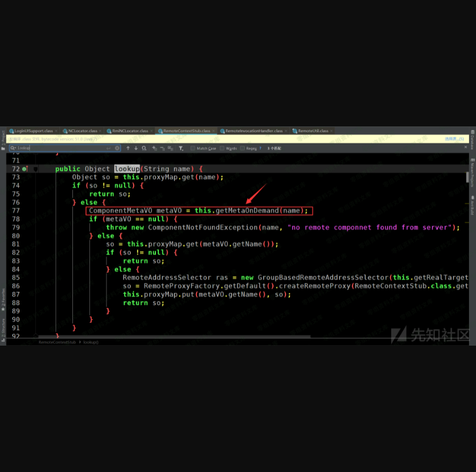The image size is (476, 472).
Task: Open the LoginUISupport.class tab
Action: click(33, 131)
